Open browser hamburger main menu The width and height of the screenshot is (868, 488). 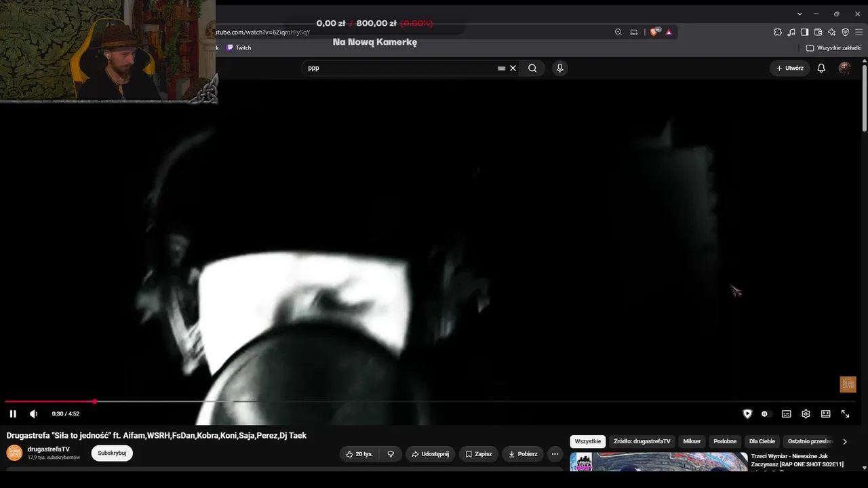pos(859,32)
